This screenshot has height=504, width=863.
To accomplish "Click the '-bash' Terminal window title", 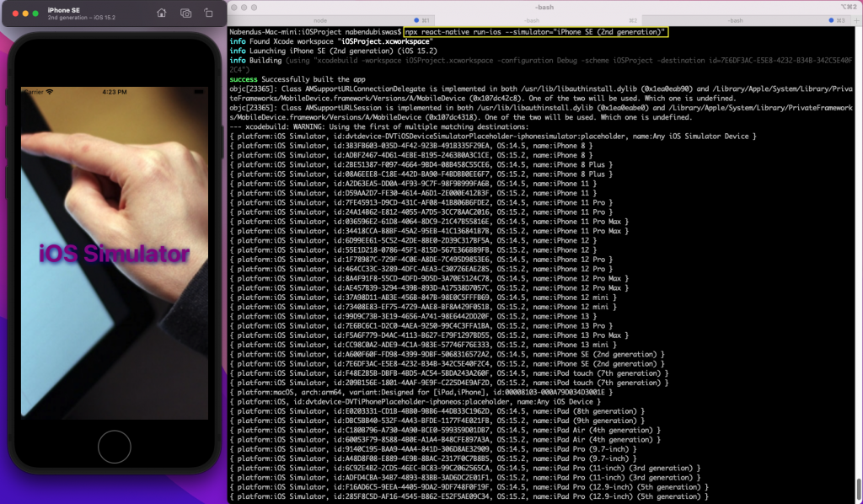I will pyautogui.click(x=544, y=7).
